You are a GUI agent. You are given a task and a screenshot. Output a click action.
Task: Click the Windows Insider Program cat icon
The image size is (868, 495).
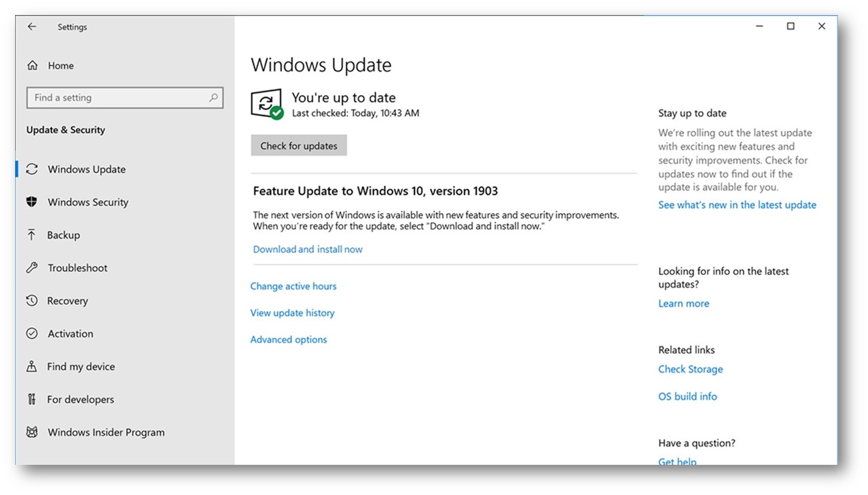(x=32, y=432)
